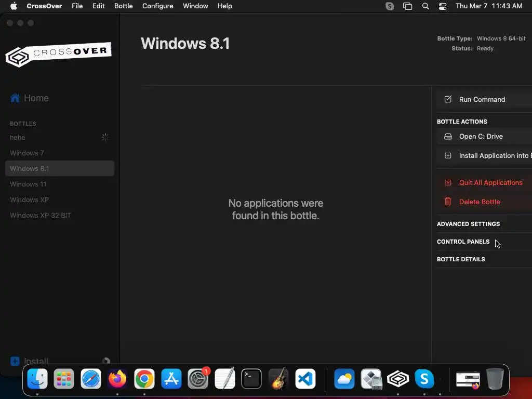Open the Apple menu
Image resolution: width=532 pixels, height=399 pixels.
(x=14, y=6)
